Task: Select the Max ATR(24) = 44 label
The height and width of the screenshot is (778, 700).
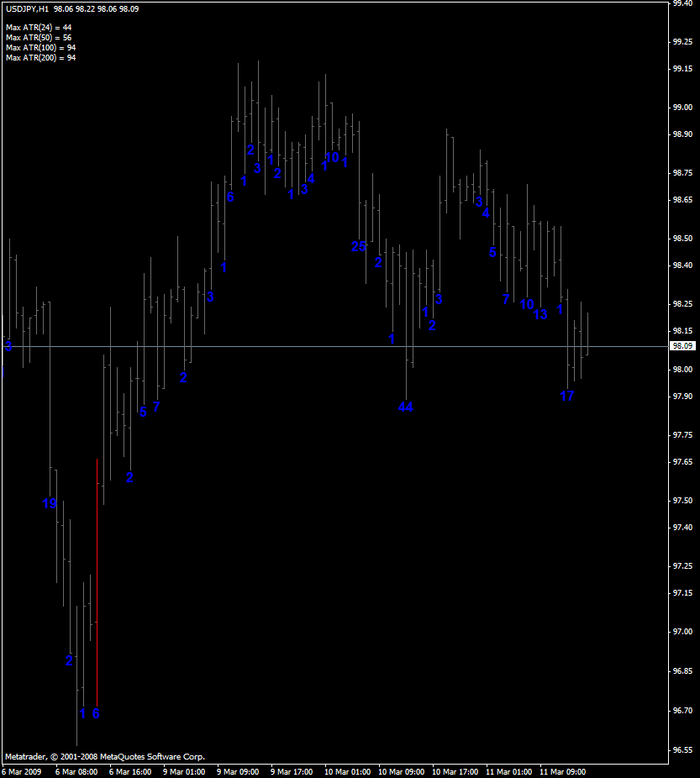Action: coord(39,28)
